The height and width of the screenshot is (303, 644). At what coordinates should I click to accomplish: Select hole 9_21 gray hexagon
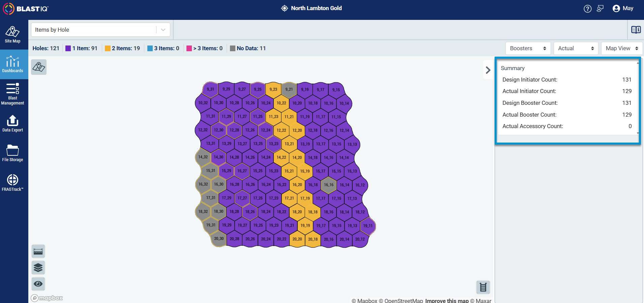(289, 89)
